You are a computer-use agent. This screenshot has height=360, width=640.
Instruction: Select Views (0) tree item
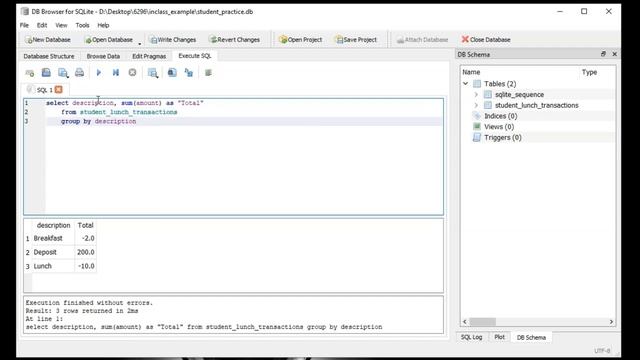[499, 127]
